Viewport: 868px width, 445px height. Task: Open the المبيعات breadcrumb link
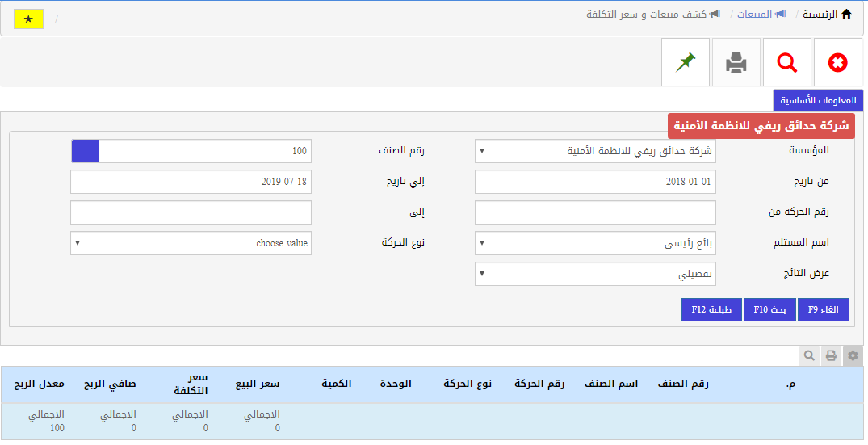[755, 15]
